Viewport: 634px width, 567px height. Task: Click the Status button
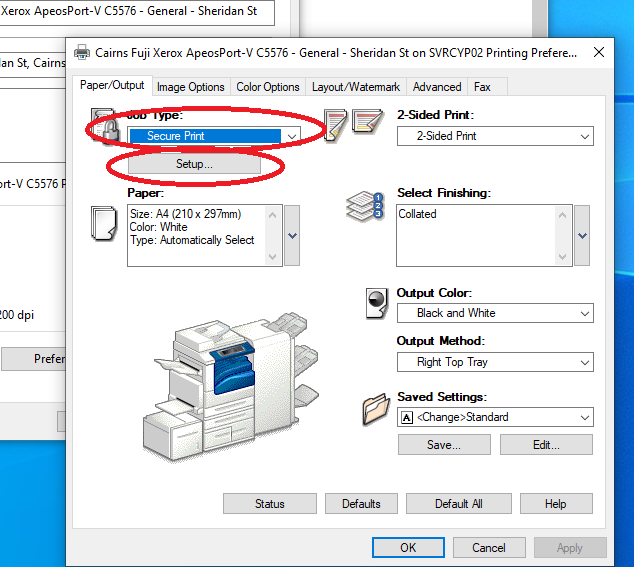(x=270, y=504)
